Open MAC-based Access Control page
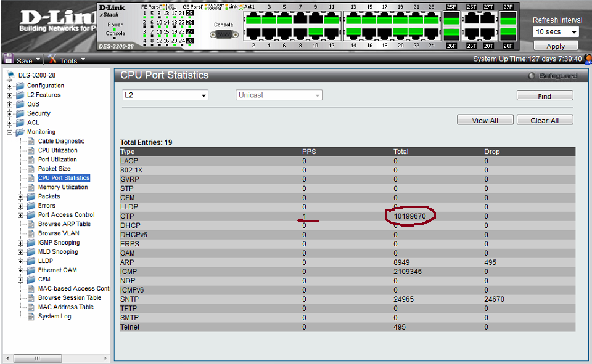 tap(74, 288)
